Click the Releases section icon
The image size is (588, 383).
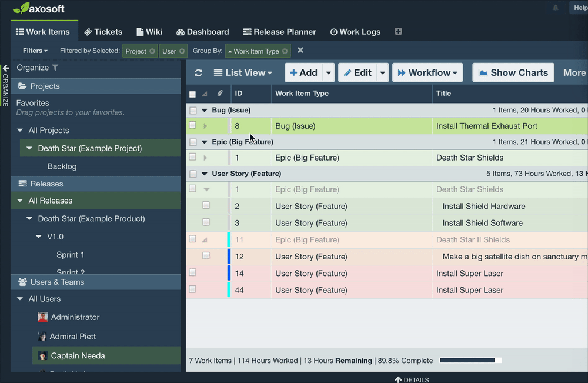[22, 184]
